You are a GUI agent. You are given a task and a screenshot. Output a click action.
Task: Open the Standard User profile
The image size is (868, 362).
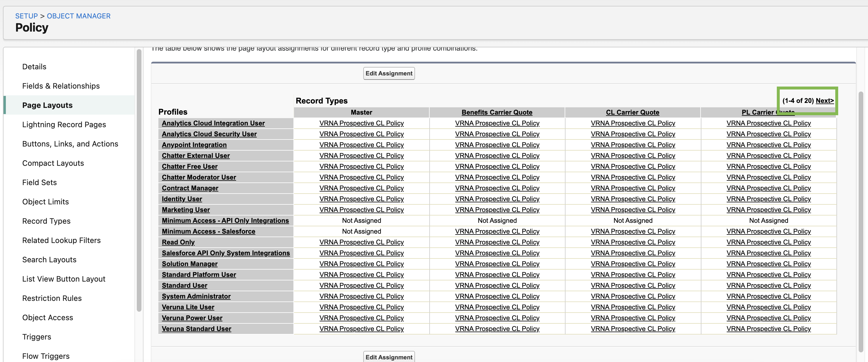point(184,285)
